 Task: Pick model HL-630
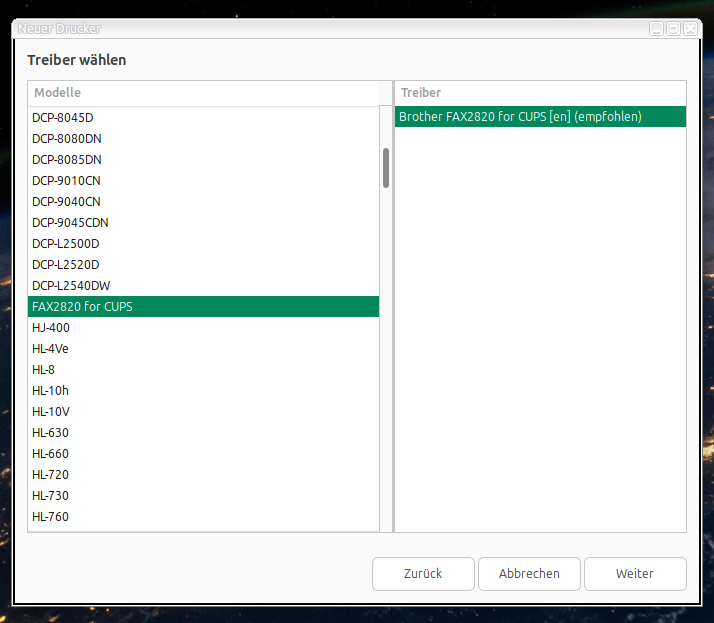coord(203,432)
